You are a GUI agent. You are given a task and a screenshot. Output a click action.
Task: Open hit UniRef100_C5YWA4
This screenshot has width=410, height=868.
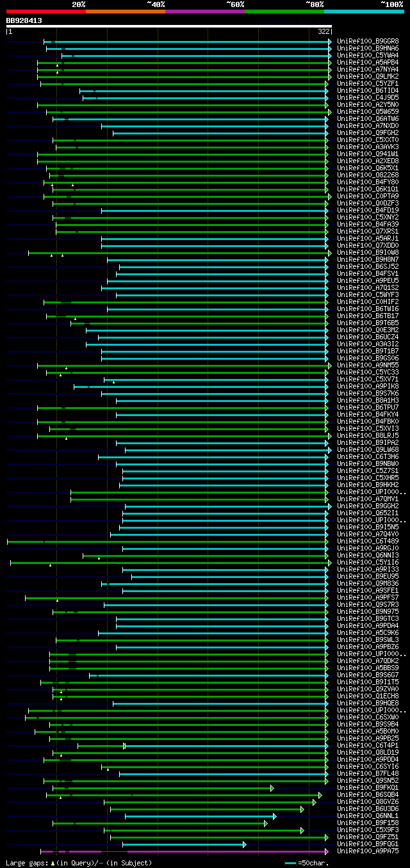[x=368, y=55]
